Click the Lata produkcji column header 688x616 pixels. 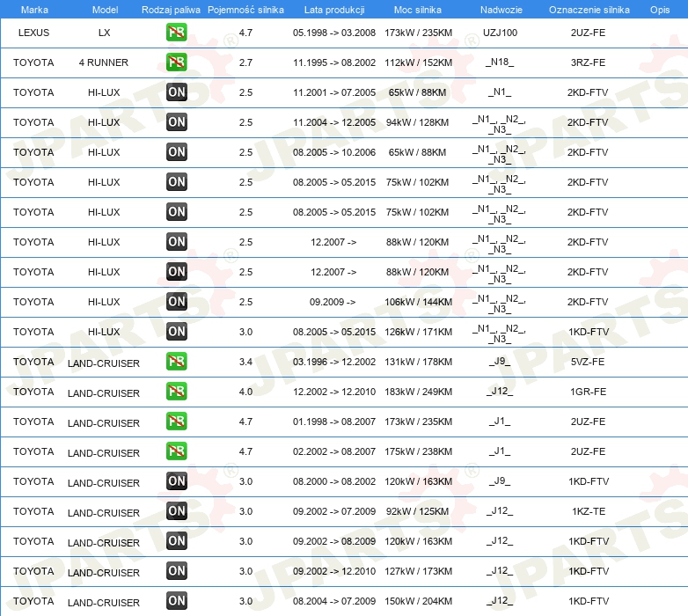click(x=333, y=9)
